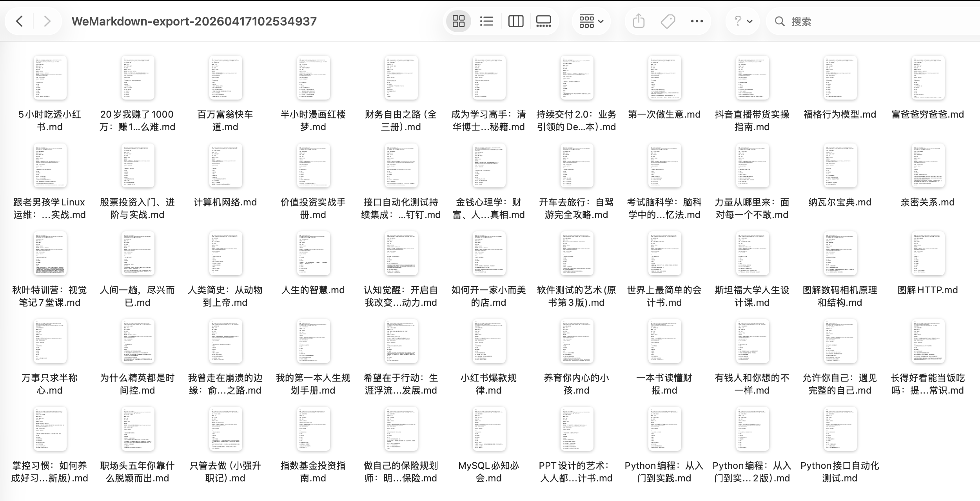Image resolution: width=980 pixels, height=501 pixels.
Task: Select file icon for 万事只求半称心.md
Action: (x=50, y=341)
